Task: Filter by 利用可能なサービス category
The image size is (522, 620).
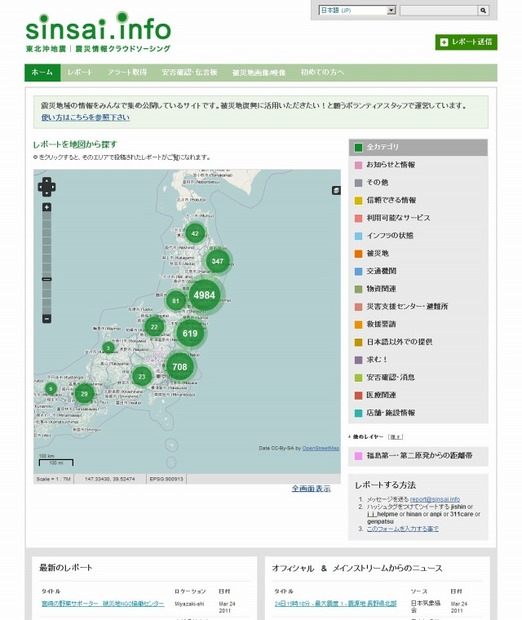Action: click(418, 218)
